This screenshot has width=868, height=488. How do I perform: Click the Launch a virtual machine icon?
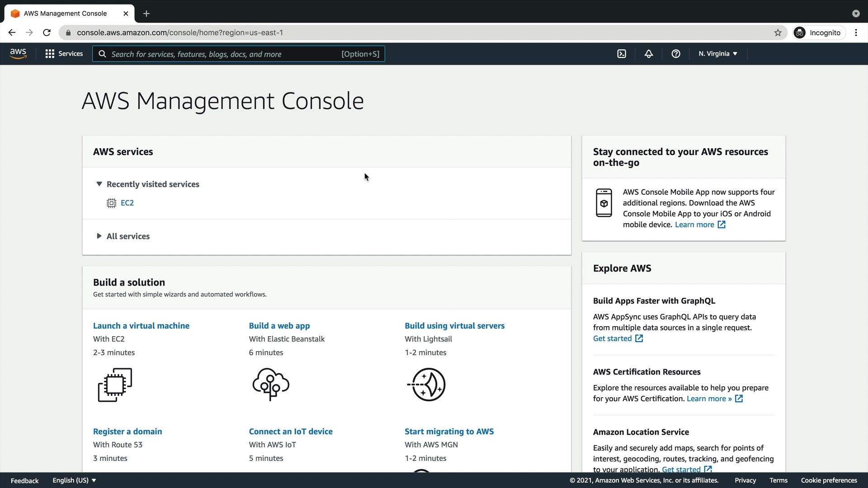pos(115,385)
